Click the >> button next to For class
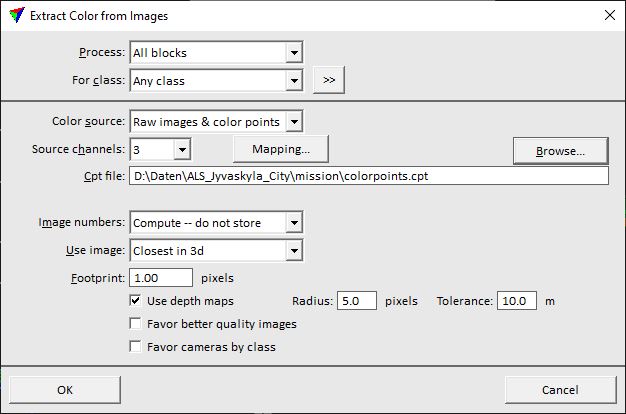Screen dimensions: 626x414 (x=329, y=80)
